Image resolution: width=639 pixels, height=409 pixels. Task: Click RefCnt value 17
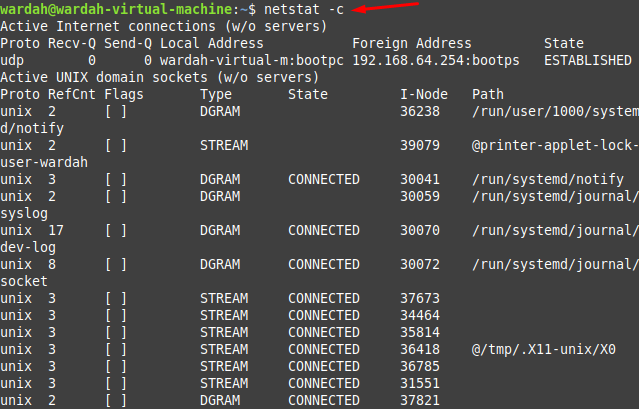point(56,230)
